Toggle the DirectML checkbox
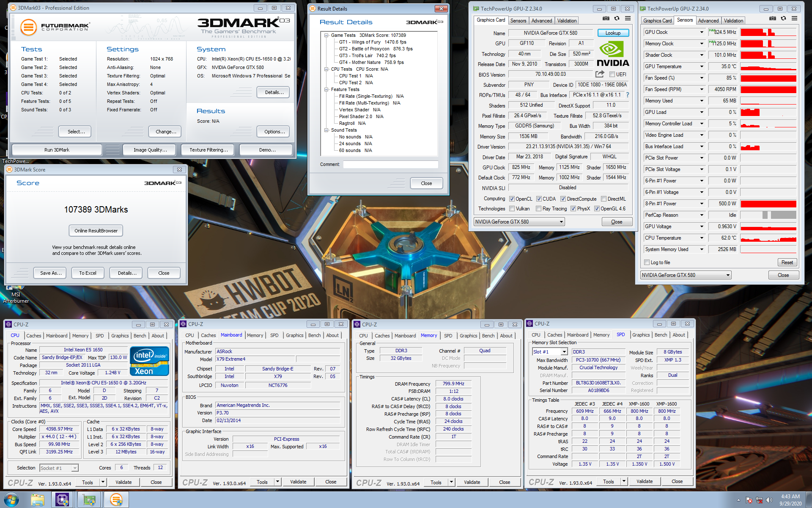The image size is (812, 508). 604,199
